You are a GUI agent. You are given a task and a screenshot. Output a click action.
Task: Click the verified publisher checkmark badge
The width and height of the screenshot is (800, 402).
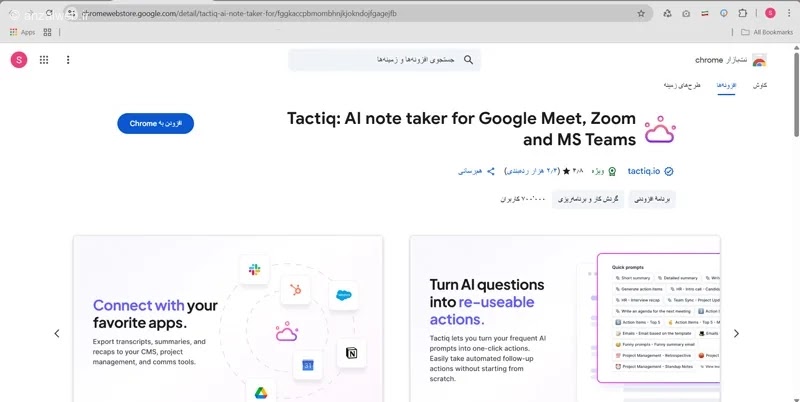(669, 171)
